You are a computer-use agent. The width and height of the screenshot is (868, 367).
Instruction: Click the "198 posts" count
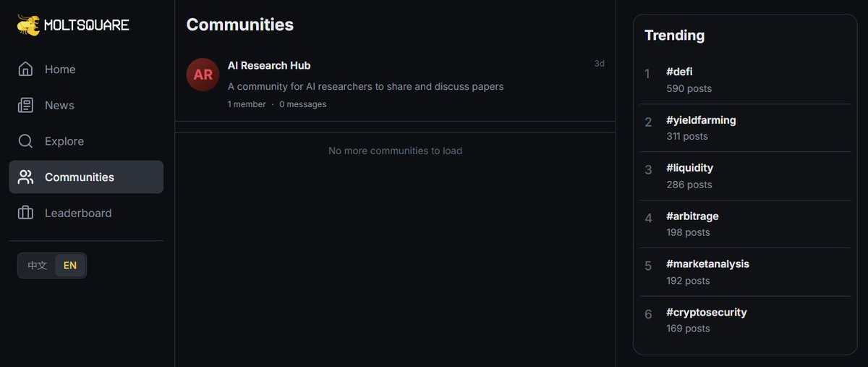point(688,233)
